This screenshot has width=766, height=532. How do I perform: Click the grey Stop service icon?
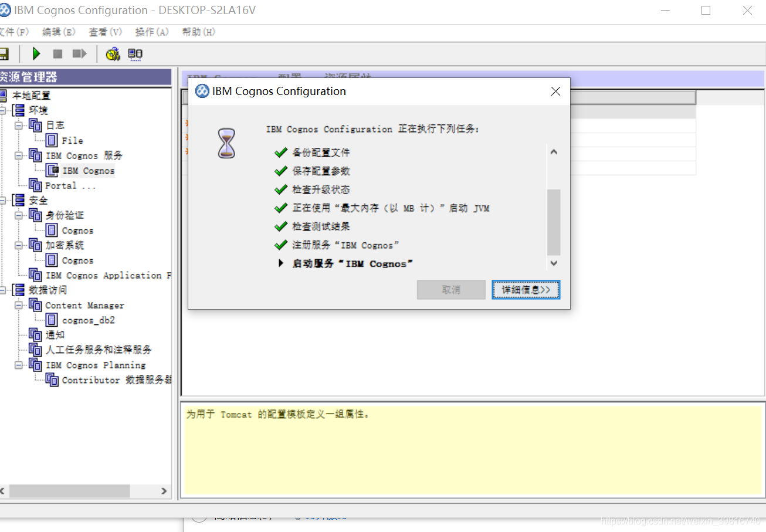coord(57,54)
